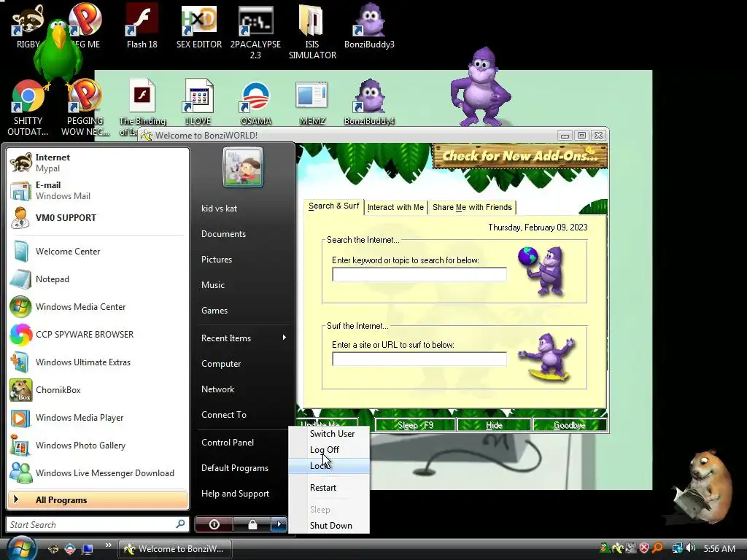This screenshot has height=560, width=747.
Task: Click the search keyword input in BonziWORLD
Action: point(419,274)
